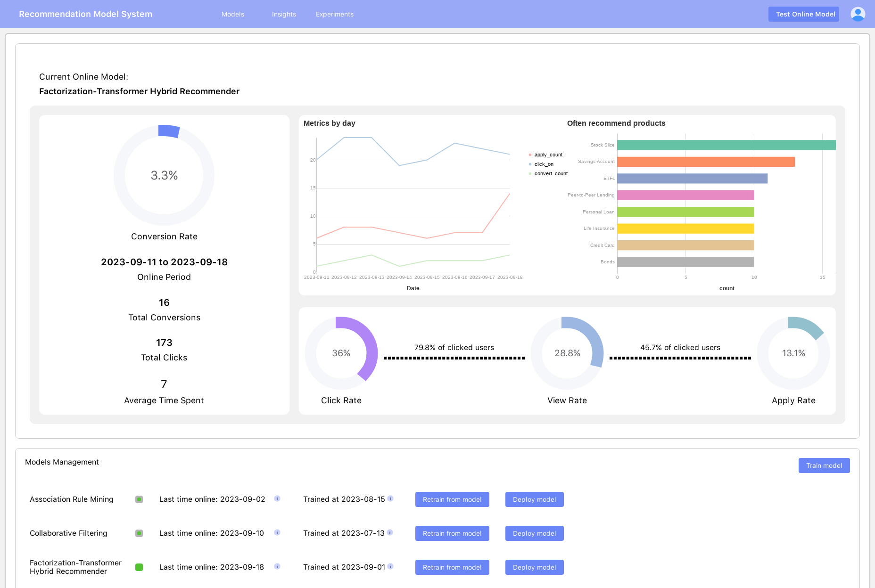Click the ETFs bar
This screenshot has width=875, height=588.
[x=693, y=179]
